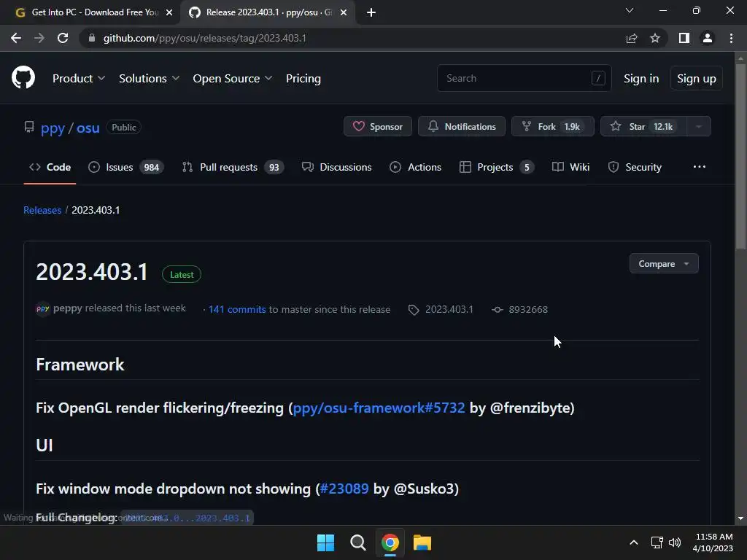Open the Discussions tab
This screenshot has height=560, width=747.
[x=337, y=167]
